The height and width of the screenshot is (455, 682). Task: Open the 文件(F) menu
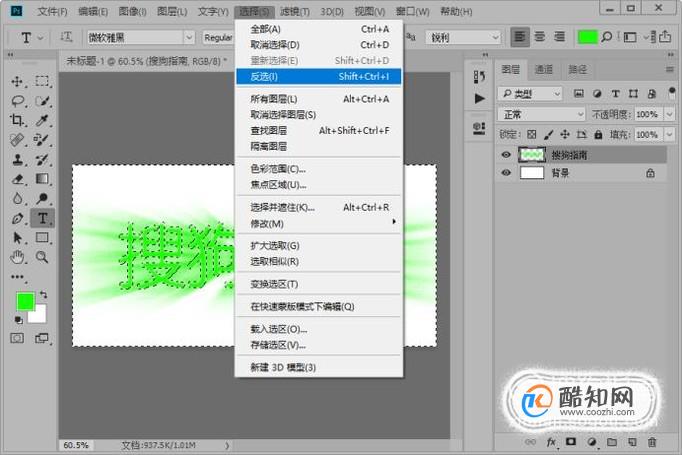[x=52, y=11]
